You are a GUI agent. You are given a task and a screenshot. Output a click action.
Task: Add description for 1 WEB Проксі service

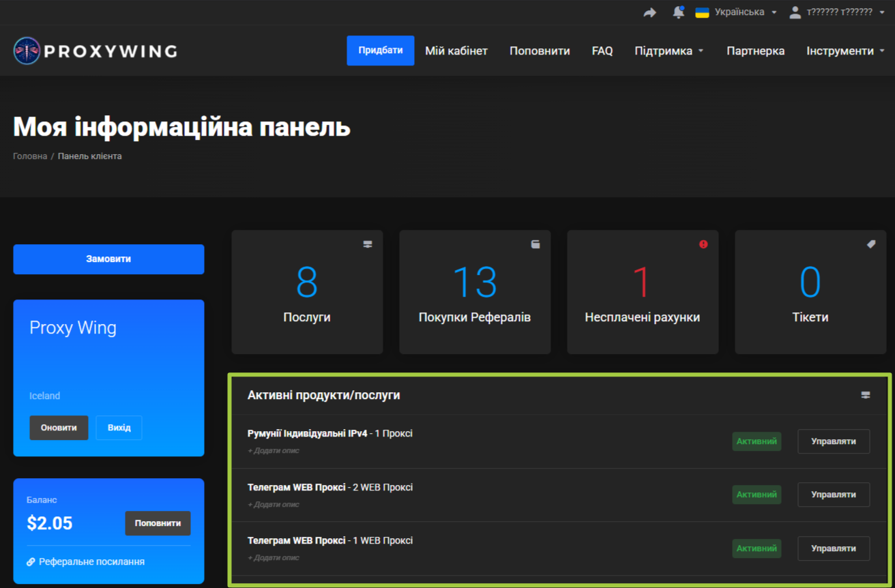[x=273, y=558]
